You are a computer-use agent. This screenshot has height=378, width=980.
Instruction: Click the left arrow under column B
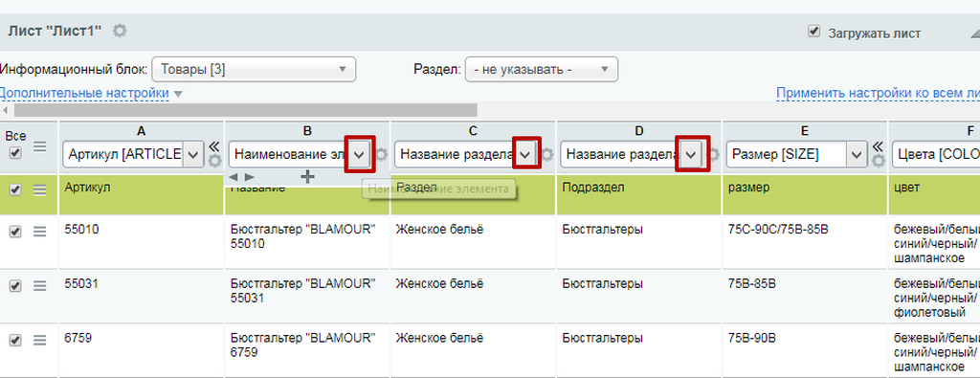(x=234, y=177)
